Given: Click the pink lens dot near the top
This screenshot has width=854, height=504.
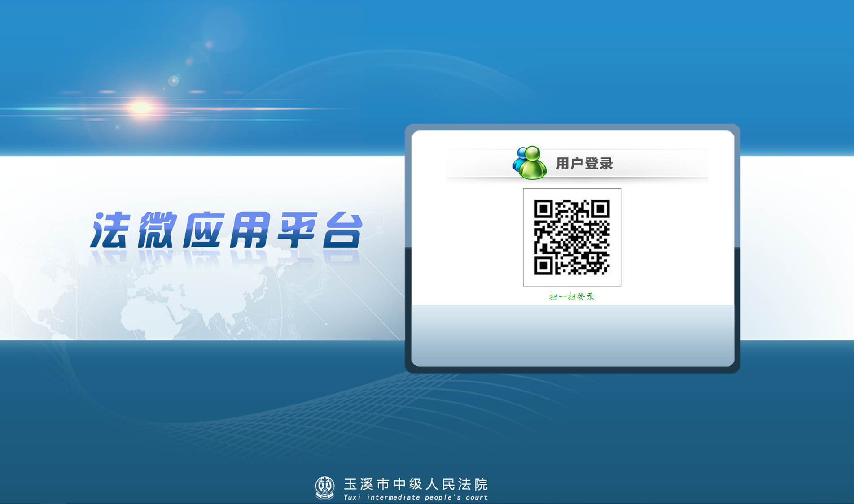Looking at the screenshot, I should 209,44.
